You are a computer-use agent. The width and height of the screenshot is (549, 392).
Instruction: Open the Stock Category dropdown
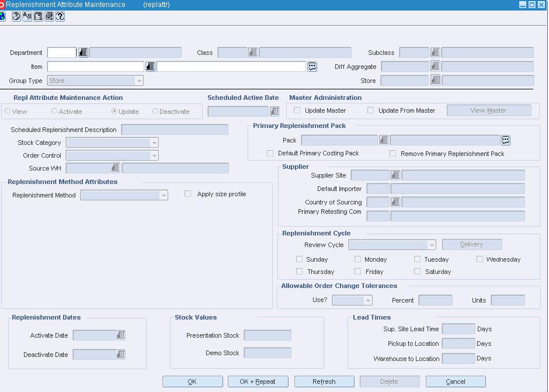coord(154,142)
